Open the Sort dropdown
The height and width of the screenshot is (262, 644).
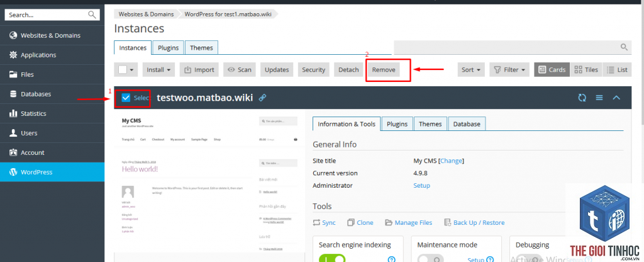coord(471,69)
